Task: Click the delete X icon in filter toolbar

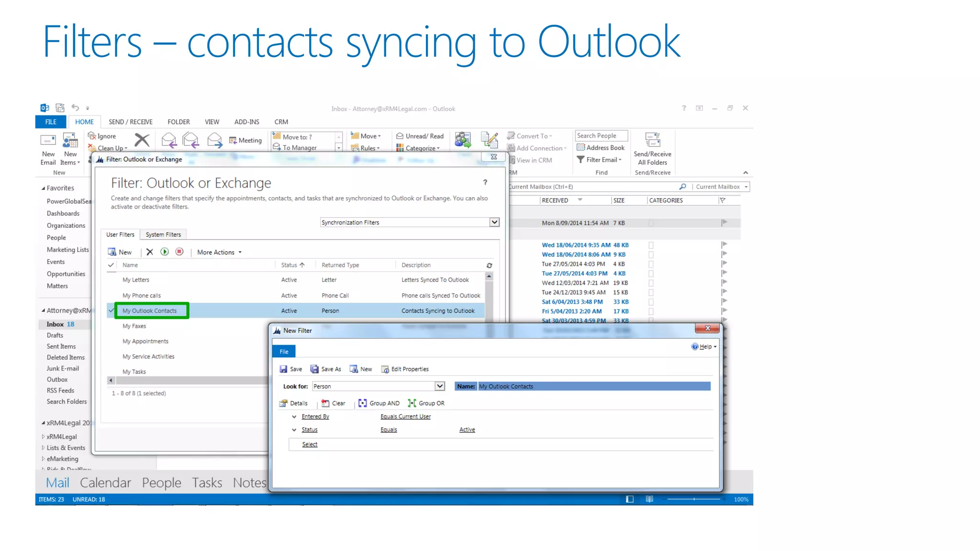Action: tap(150, 252)
